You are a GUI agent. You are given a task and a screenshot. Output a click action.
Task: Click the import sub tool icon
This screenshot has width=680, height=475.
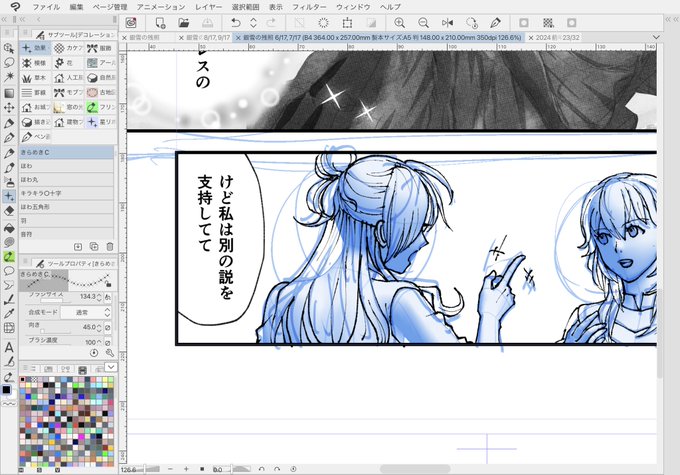(x=78, y=246)
